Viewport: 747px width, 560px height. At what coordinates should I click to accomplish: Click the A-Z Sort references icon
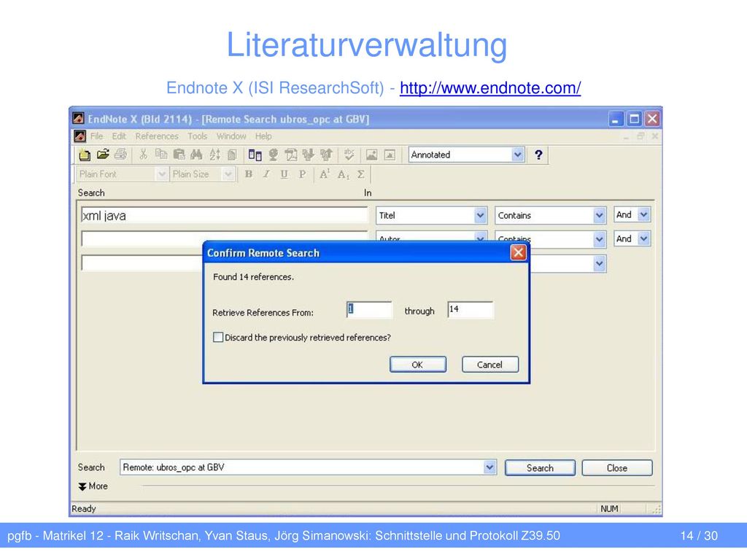click(215, 155)
